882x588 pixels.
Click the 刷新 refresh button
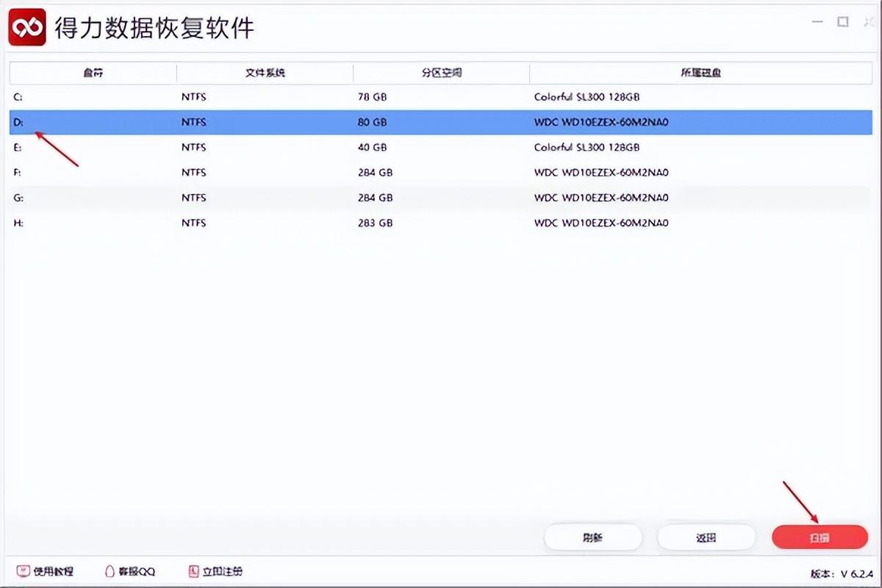tap(592, 537)
